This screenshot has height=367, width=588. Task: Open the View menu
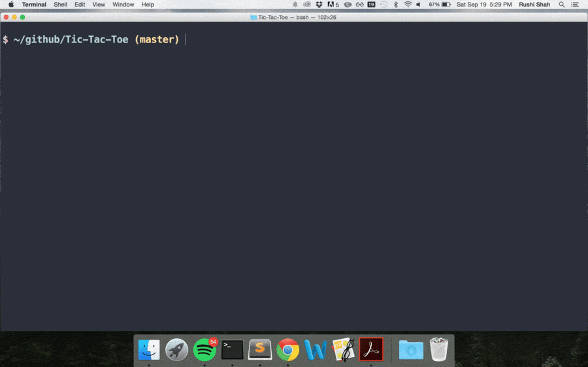pyautogui.click(x=99, y=5)
